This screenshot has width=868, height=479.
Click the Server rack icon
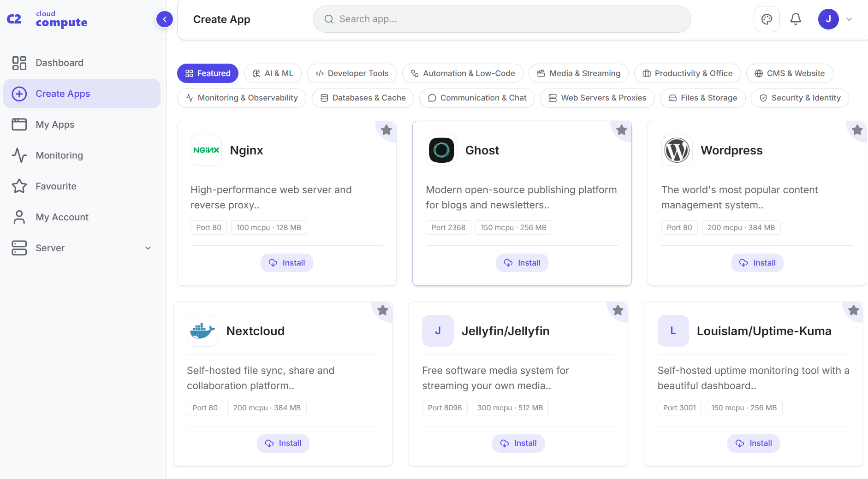point(19,248)
